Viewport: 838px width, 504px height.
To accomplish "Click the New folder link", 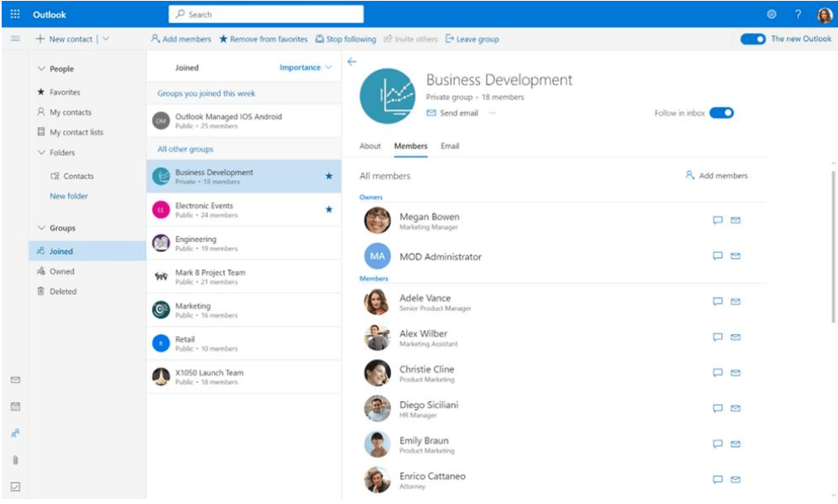I will [x=69, y=196].
